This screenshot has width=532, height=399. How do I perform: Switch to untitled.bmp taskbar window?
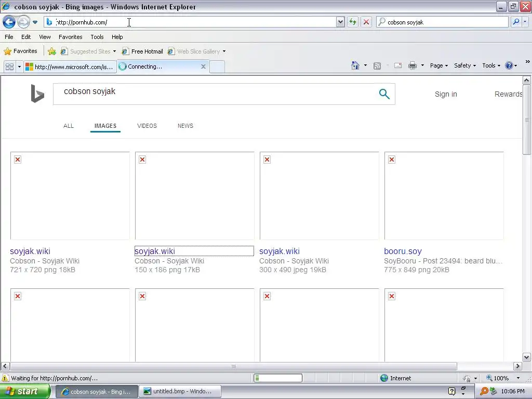coord(180,391)
